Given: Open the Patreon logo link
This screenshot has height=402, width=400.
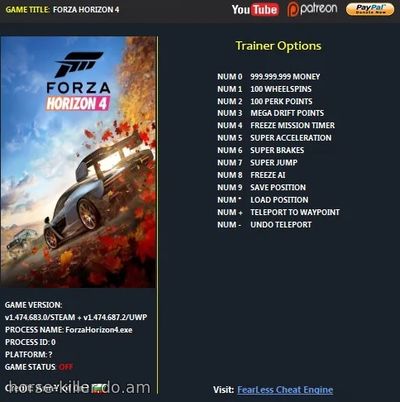Looking at the screenshot, I should coord(312,9).
